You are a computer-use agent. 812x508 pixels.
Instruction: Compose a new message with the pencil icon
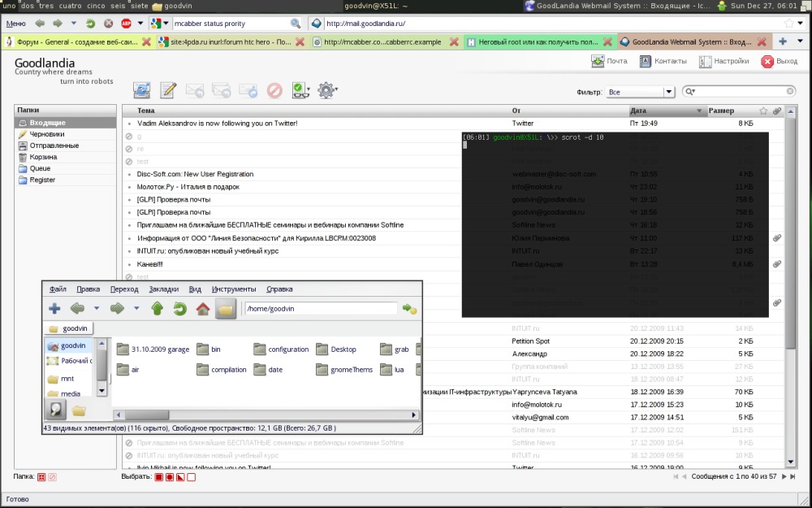(168, 89)
